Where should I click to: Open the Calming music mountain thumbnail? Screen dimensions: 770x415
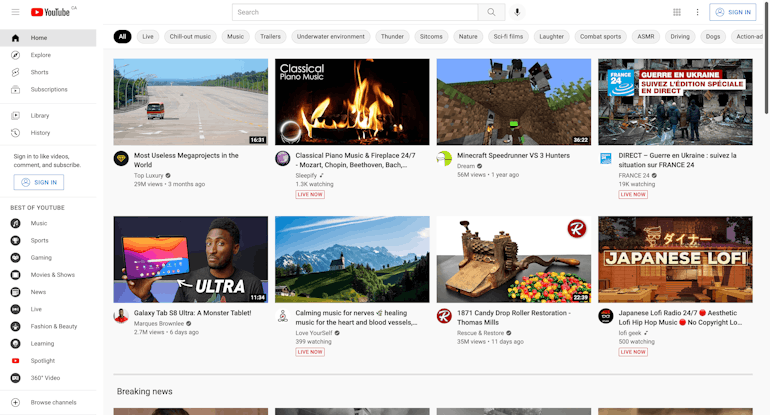click(x=352, y=259)
